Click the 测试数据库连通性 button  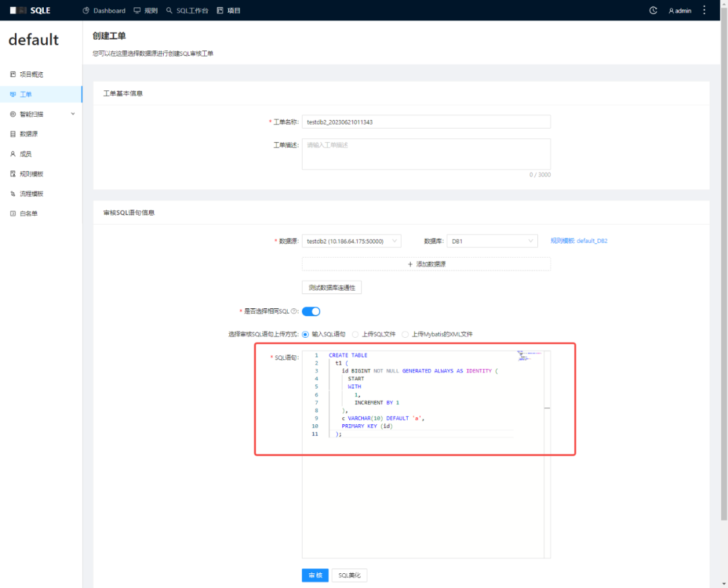[x=332, y=287]
